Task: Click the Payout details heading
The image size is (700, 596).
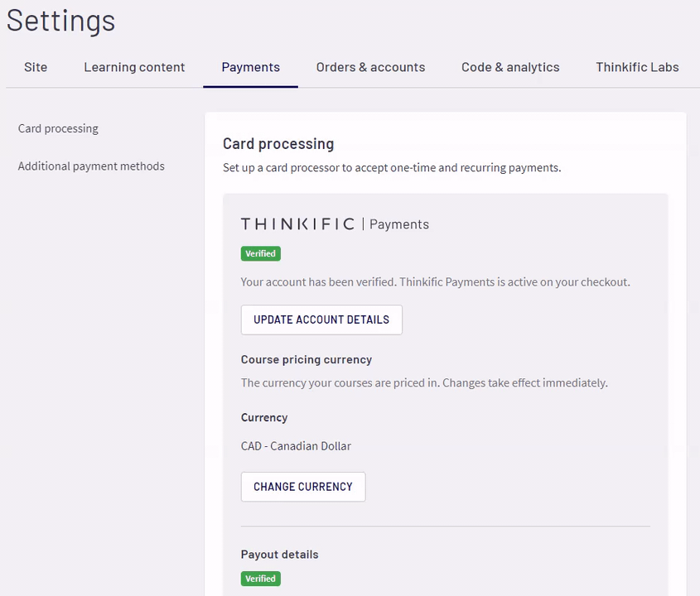Action: tap(279, 555)
